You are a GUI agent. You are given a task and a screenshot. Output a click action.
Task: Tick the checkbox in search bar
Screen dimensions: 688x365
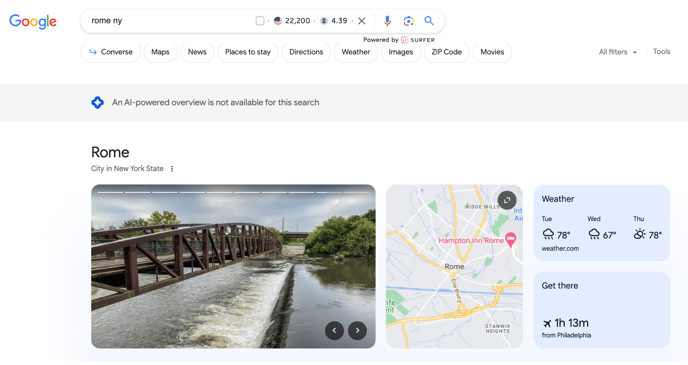260,21
